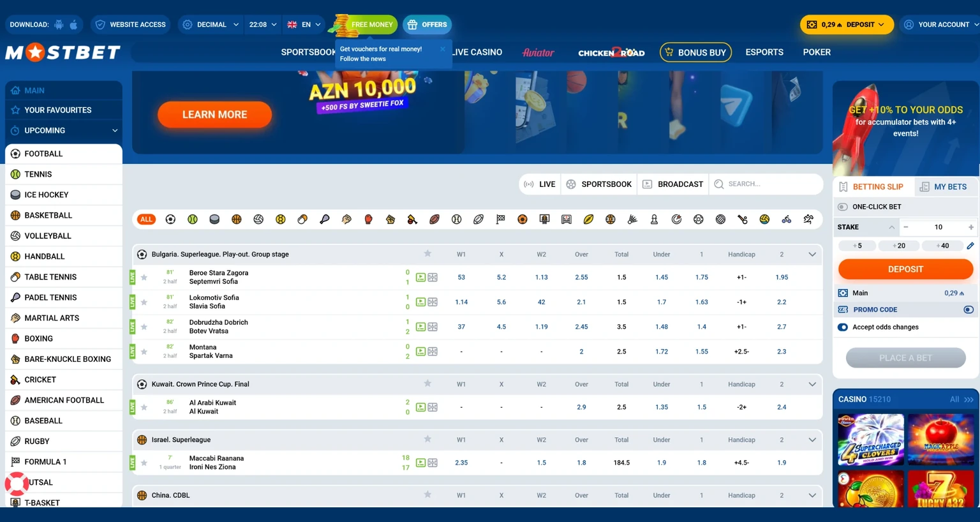Filter by cycling bicycle icon

[x=787, y=220]
